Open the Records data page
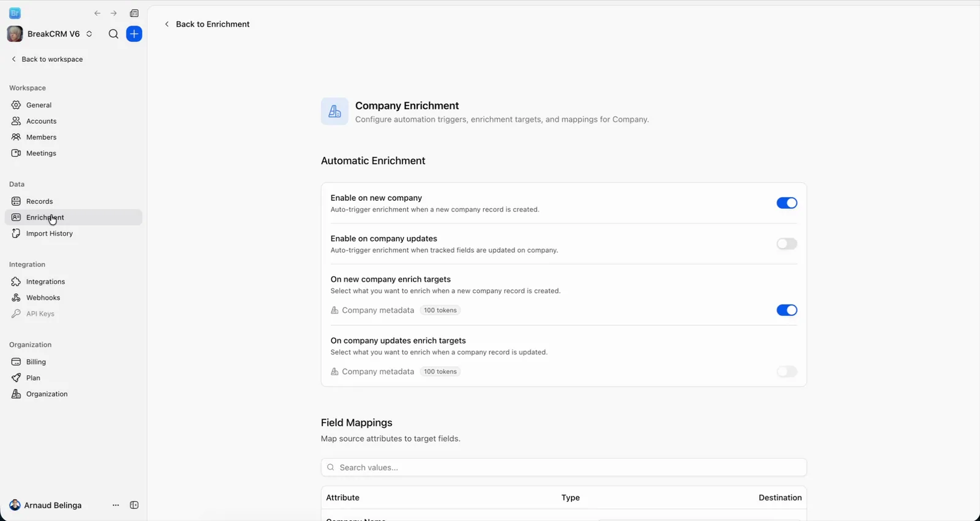 [x=73, y=201]
